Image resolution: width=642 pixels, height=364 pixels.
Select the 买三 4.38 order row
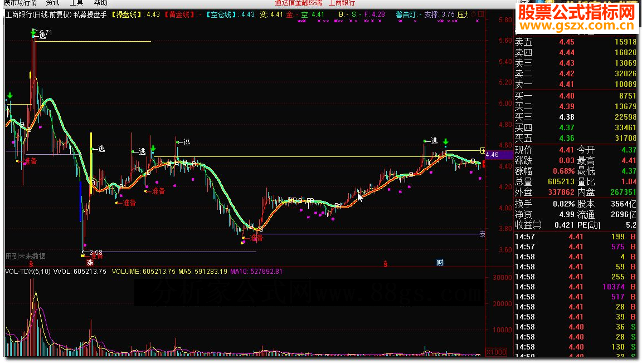pos(575,117)
